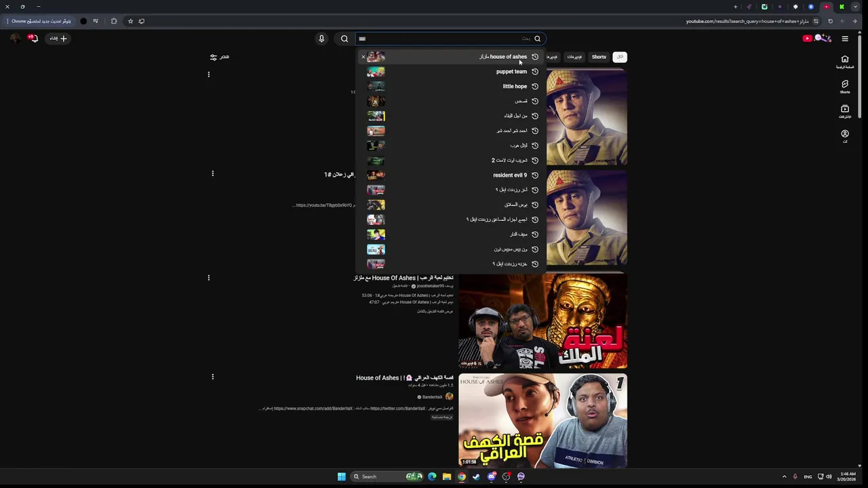The image size is (868, 488).
Task: Open the playlist title with House Of Ashes
Action: pos(403,278)
